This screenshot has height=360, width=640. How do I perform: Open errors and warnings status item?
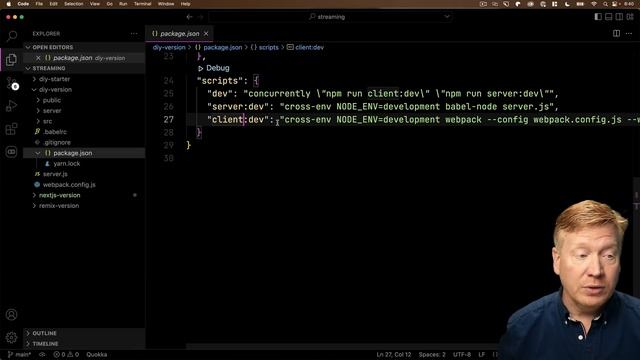[66, 355]
